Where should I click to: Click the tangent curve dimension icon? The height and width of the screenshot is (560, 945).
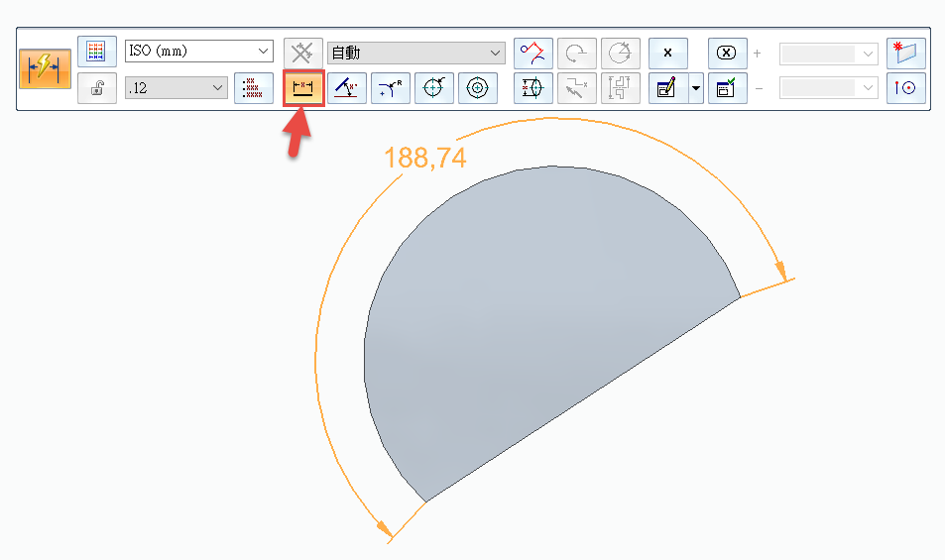[533, 53]
